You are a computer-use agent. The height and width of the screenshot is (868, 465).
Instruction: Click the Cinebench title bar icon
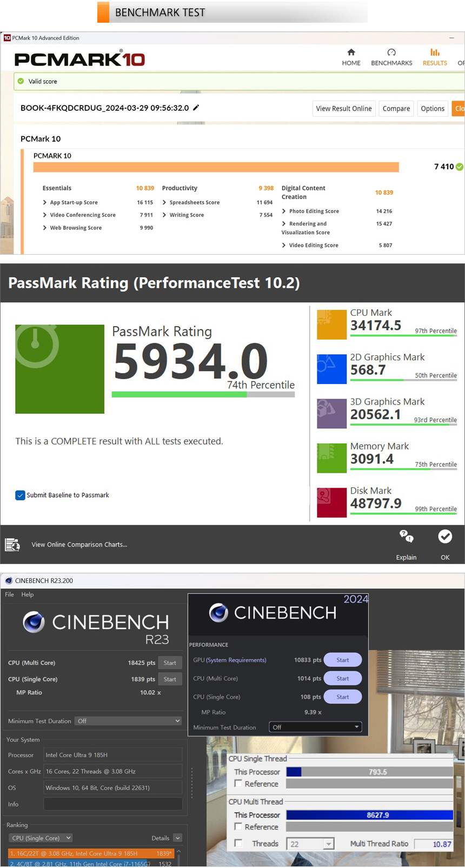coord(9,581)
